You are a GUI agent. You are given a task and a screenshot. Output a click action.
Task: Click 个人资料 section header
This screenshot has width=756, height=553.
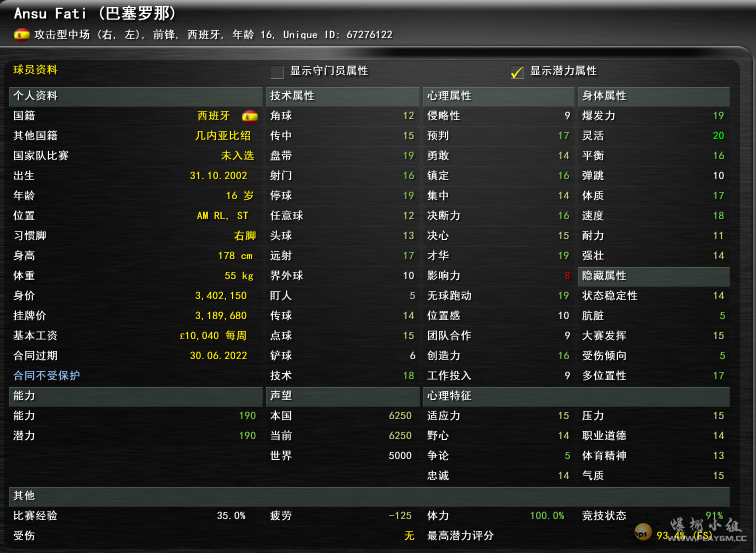[135, 96]
